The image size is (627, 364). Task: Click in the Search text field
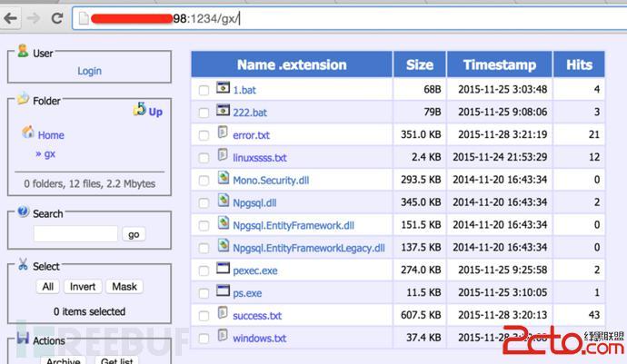(75, 234)
